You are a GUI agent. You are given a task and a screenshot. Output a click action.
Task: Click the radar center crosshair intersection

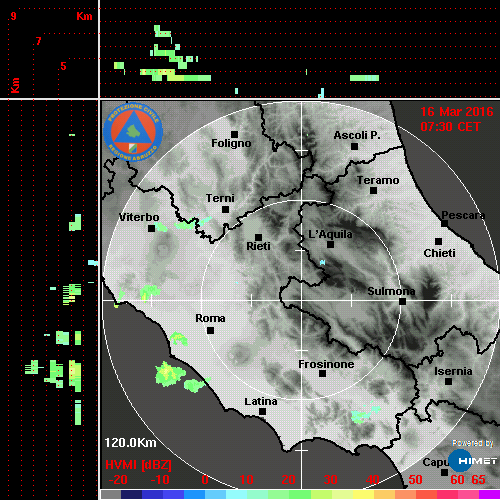point(301,300)
